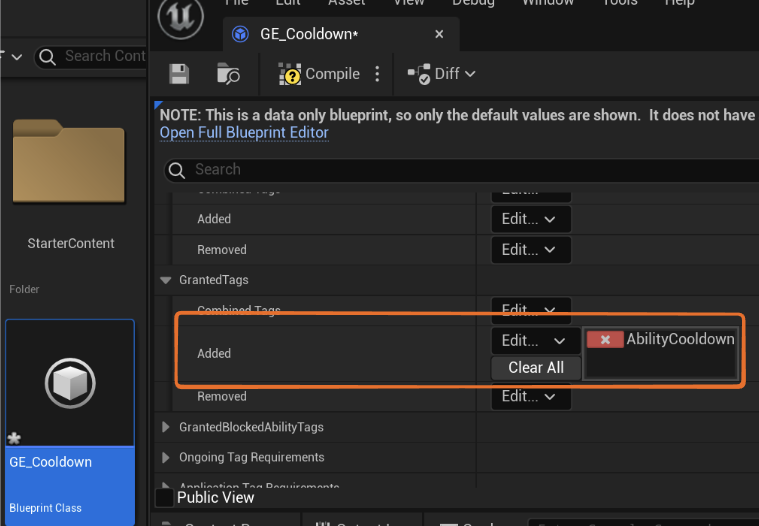Collapse the GrantedTags section
The image size is (759, 526).
(166, 281)
